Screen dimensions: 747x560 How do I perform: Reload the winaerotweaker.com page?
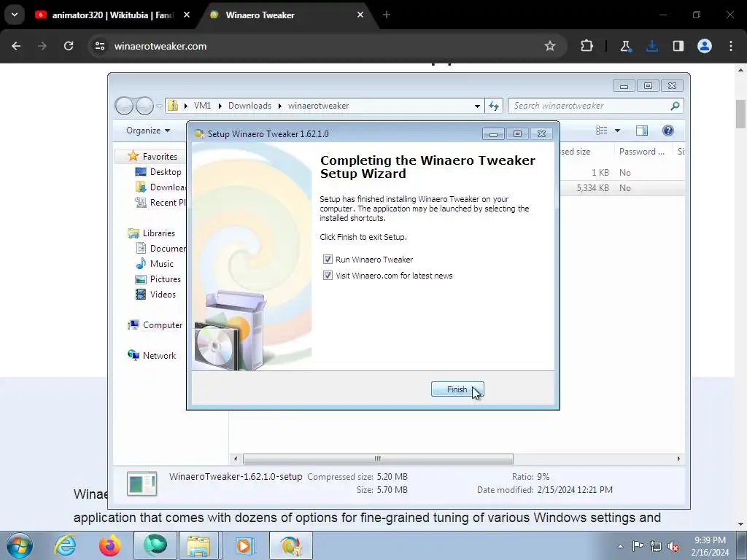tap(69, 46)
